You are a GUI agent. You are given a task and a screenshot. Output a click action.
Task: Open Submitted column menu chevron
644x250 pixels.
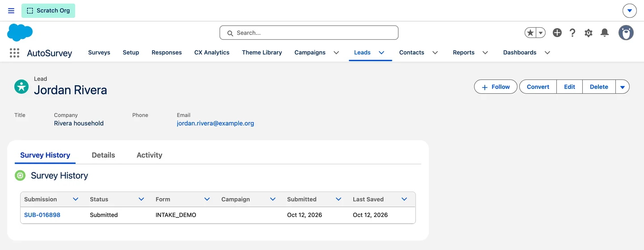tap(339, 199)
